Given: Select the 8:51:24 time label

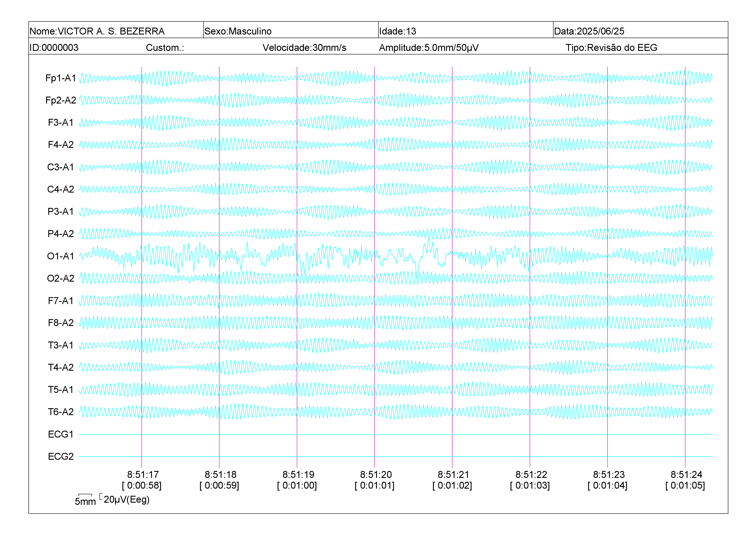Looking at the screenshot, I should (687, 475).
